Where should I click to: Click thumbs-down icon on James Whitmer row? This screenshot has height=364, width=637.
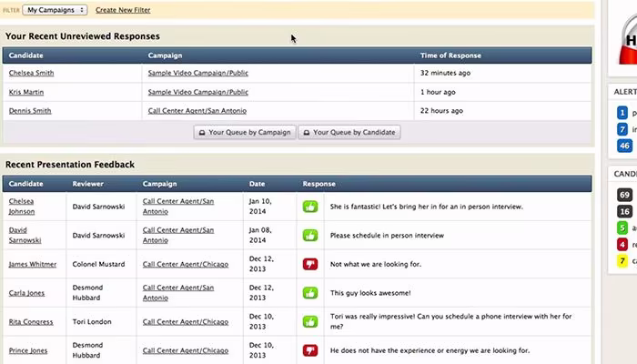[310, 264]
